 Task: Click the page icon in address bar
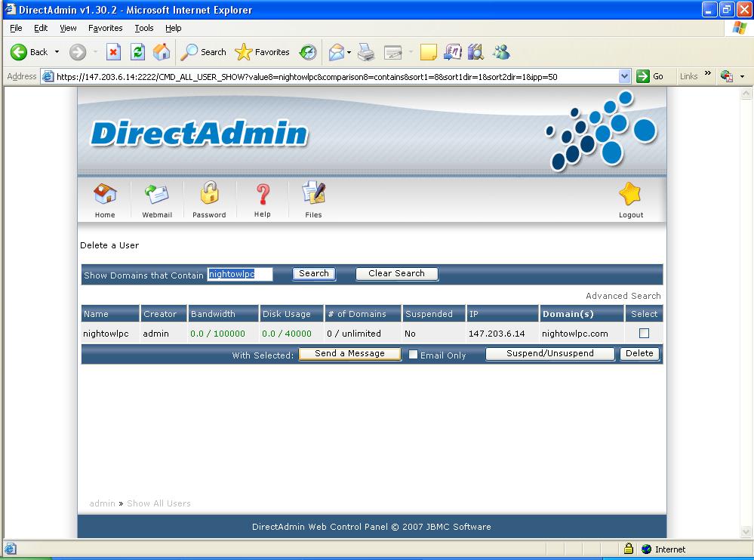pyautogui.click(x=48, y=76)
